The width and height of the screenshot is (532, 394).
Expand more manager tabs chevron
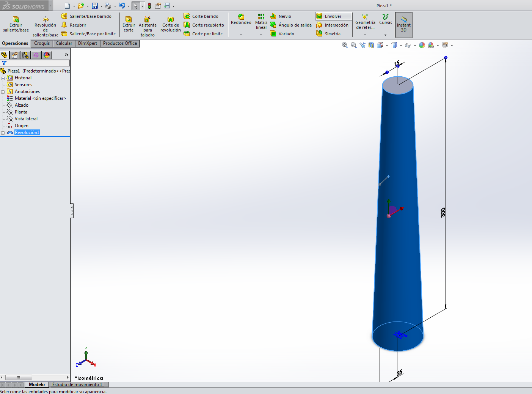click(x=66, y=55)
